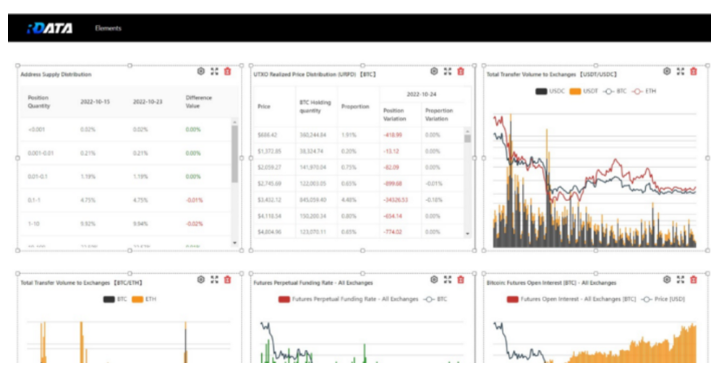The width and height of the screenshot is (726, 381).
Task: Select the $2,059.27 price cell
Action: pyautogui.click(x=269, y=168)
